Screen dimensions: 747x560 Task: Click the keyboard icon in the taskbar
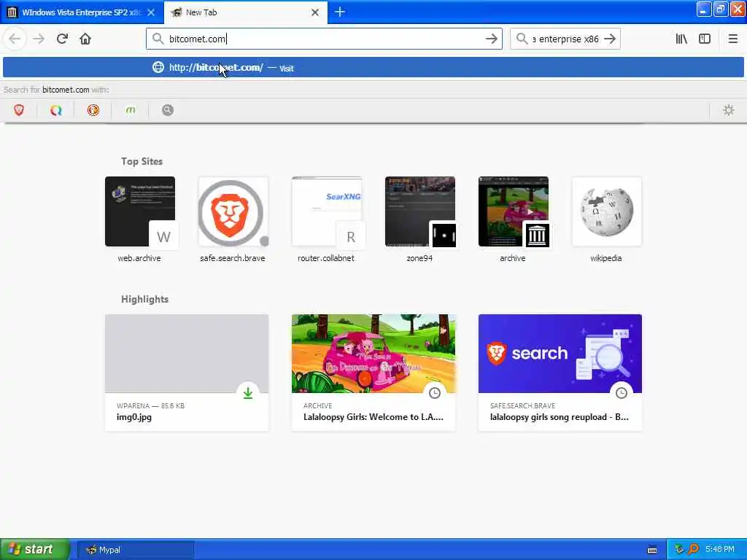point(652,550)
